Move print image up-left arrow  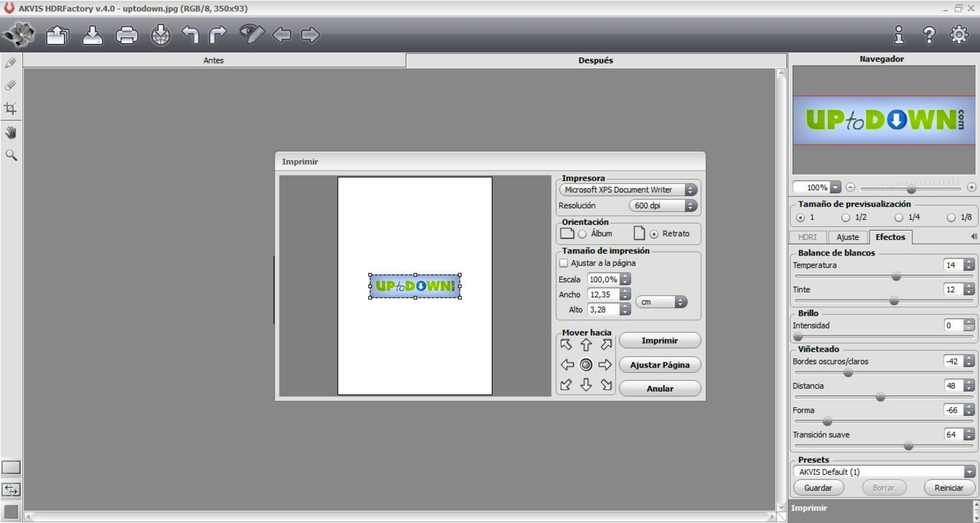566,345
